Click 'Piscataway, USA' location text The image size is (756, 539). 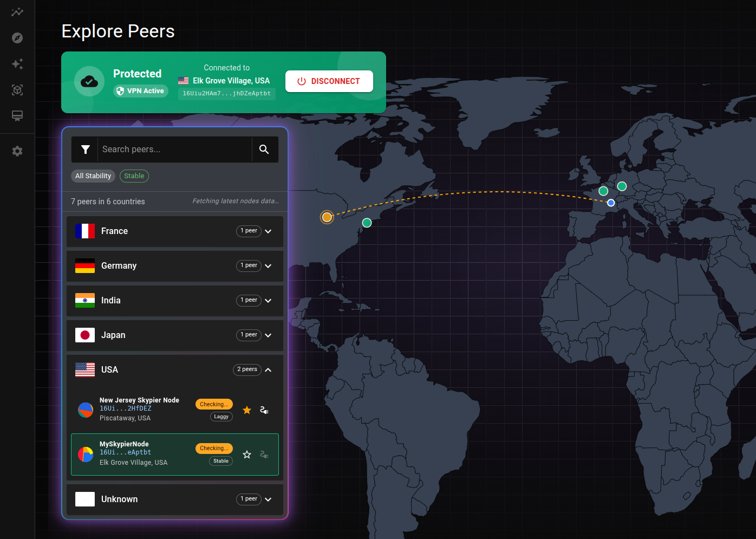pyautogui.click(x=125, y=418)
